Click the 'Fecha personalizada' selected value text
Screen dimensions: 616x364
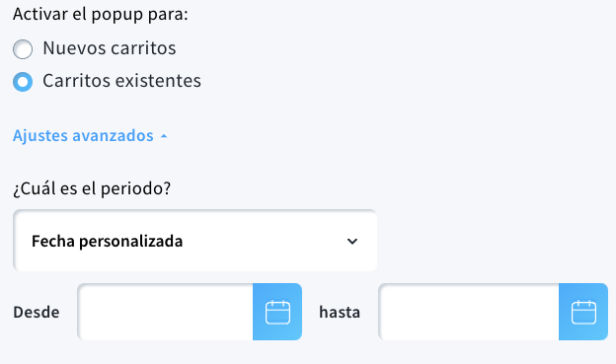coord(108,241)
